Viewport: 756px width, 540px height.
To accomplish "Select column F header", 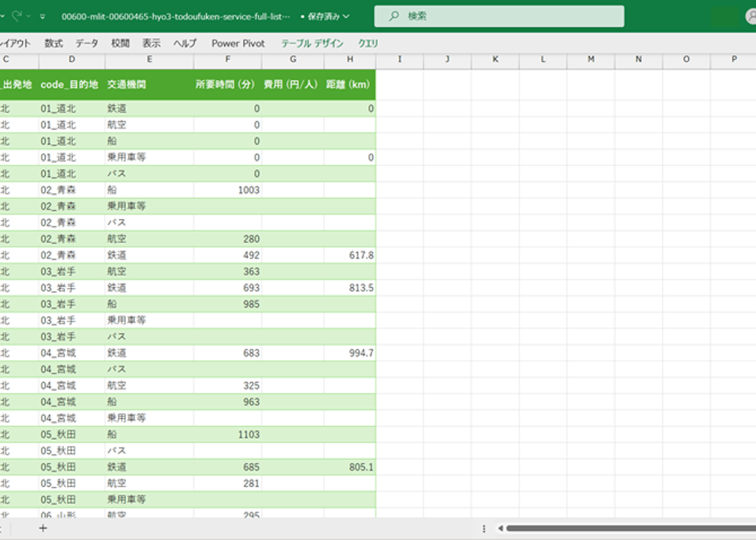I will point(227,59).
